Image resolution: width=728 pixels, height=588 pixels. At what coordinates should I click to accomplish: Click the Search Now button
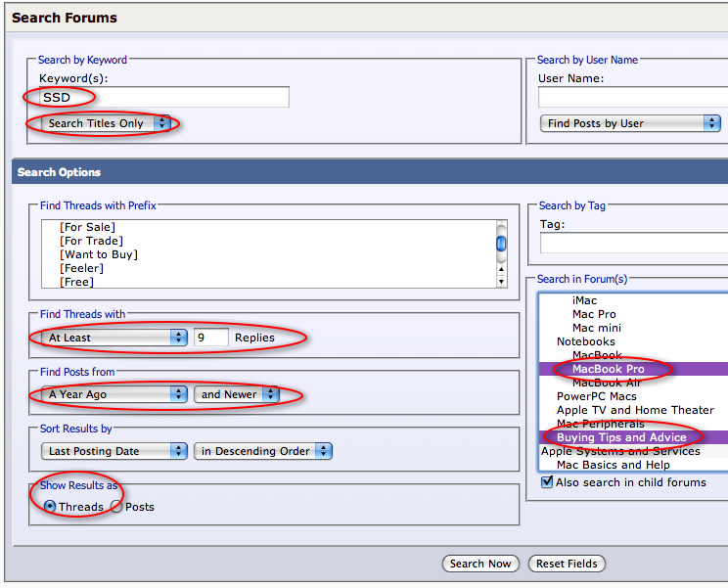[480, 564]
